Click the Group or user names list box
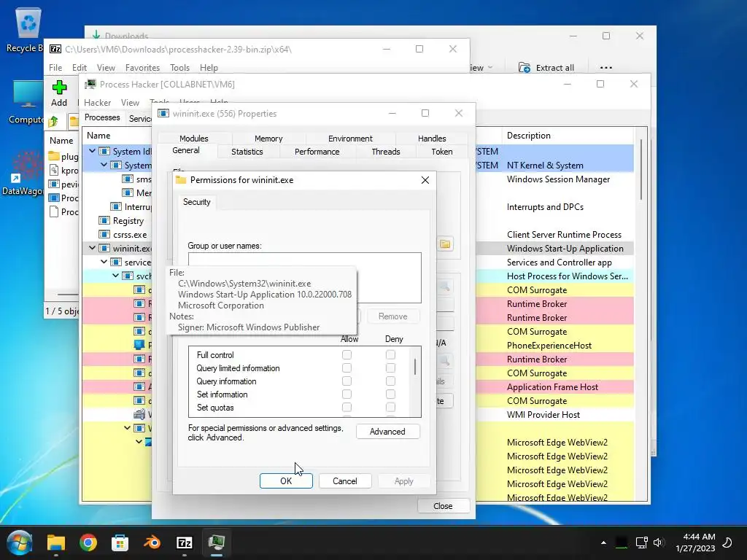Screen dimensions: 747x560 [x=305, y=278]
